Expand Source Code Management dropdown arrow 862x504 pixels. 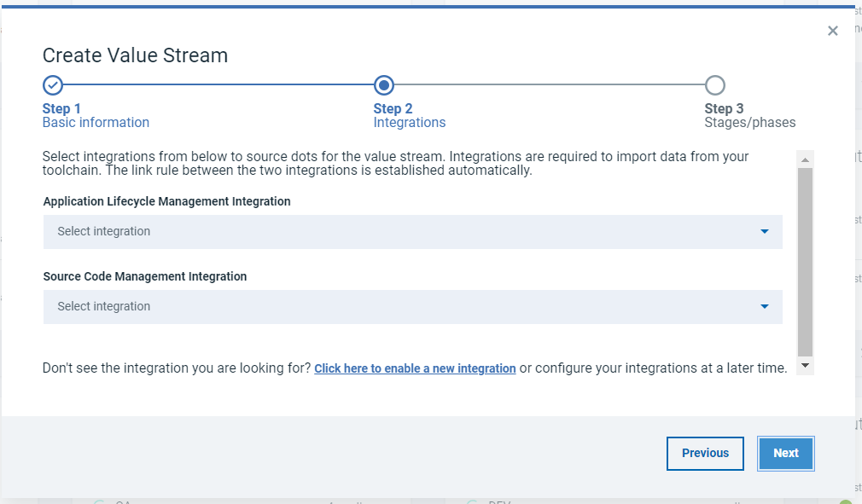(764, 307)
